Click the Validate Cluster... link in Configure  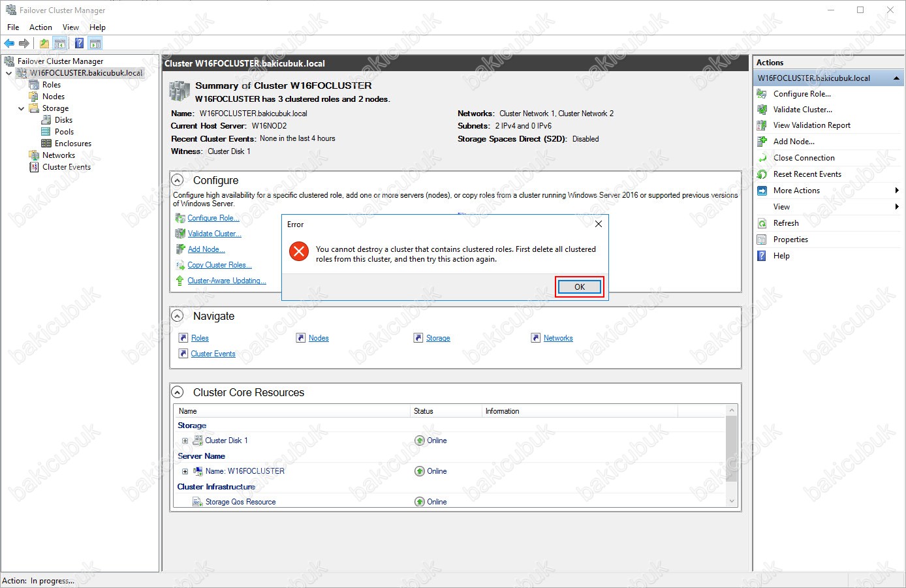click(x=214, y=234)
